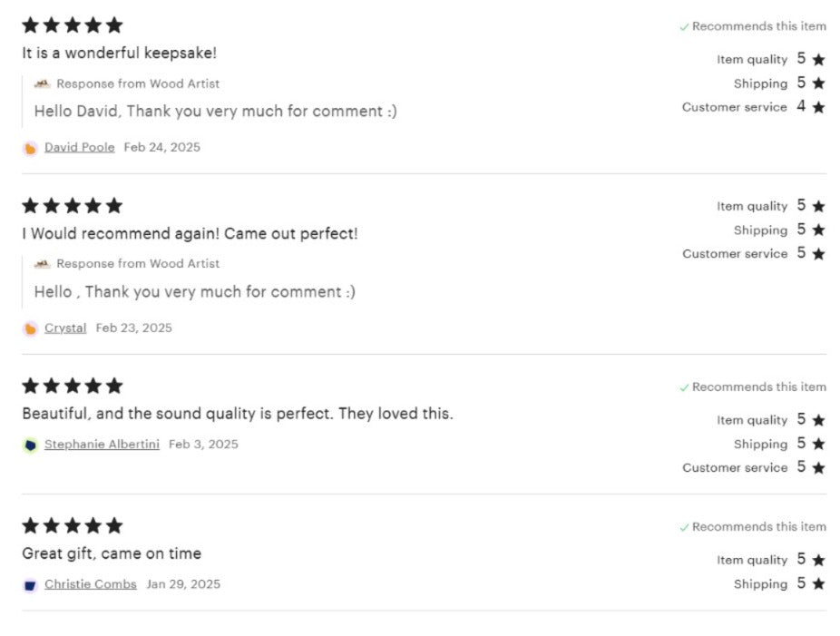The width and height of the screenshot is (840, 636).
Task: Click 'Response from Wood Artist' under Crystal's review
Action: [x=138, y=264]
